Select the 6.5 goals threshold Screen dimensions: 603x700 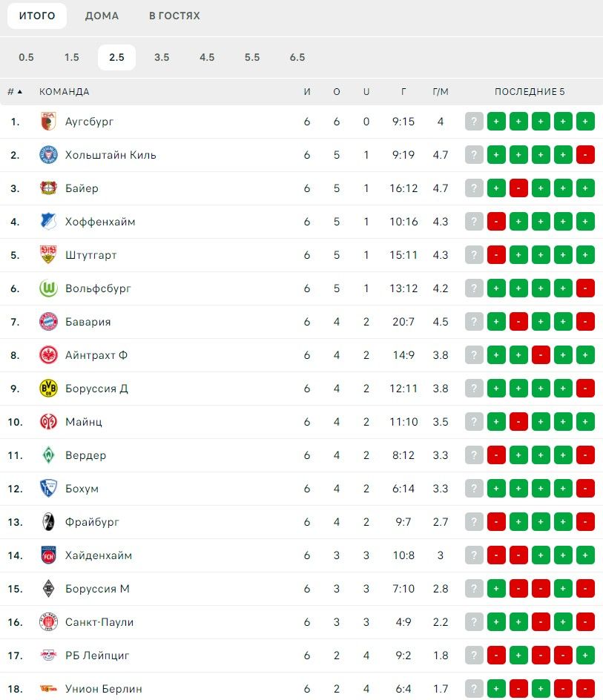[297, 57]
